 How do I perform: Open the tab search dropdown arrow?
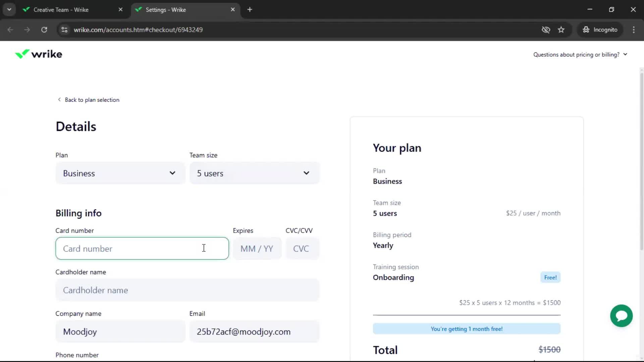[9, 10]
